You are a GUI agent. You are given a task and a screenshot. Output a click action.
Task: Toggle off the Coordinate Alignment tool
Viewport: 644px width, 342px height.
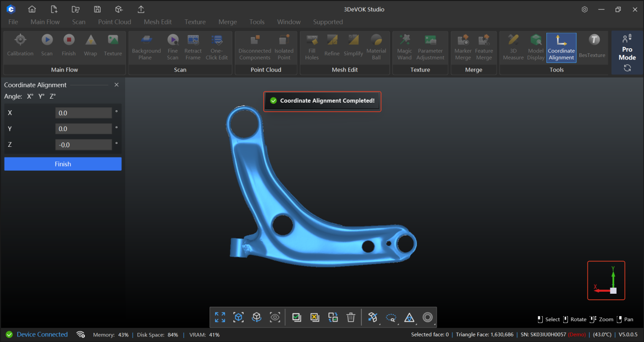tap(561, 47)
